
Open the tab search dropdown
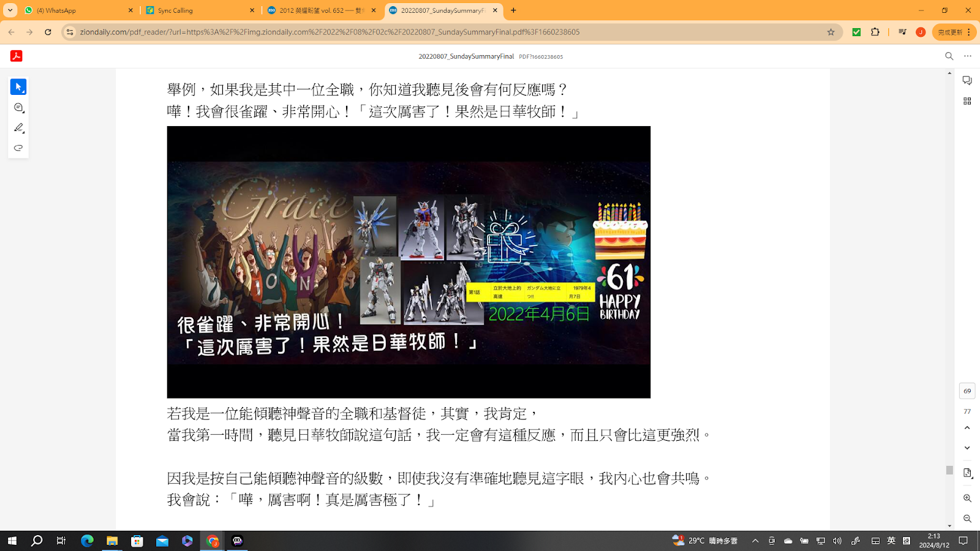10,10
